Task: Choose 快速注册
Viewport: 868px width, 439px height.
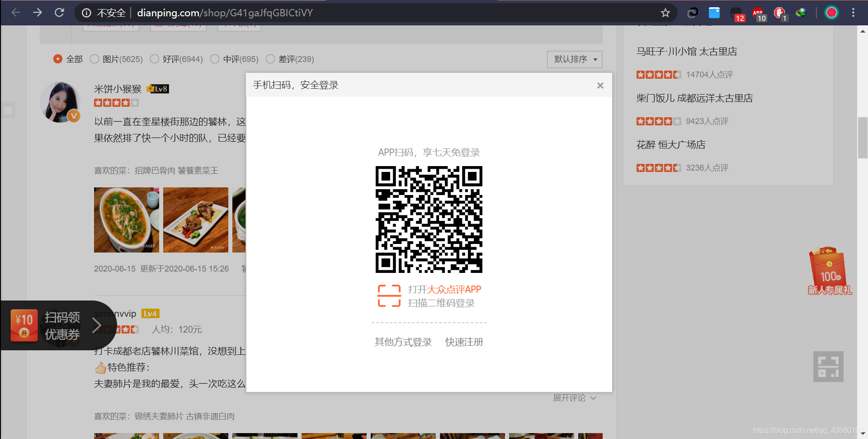Action: pyautogui.click(x=464, y=342)
